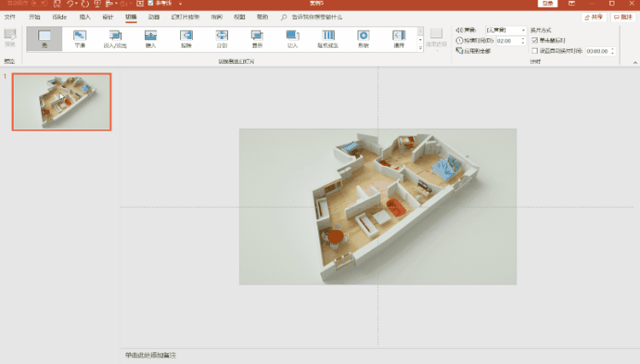Click the Preview (预览) transition button
Viewport: 640px width, 364px height.
9,38
